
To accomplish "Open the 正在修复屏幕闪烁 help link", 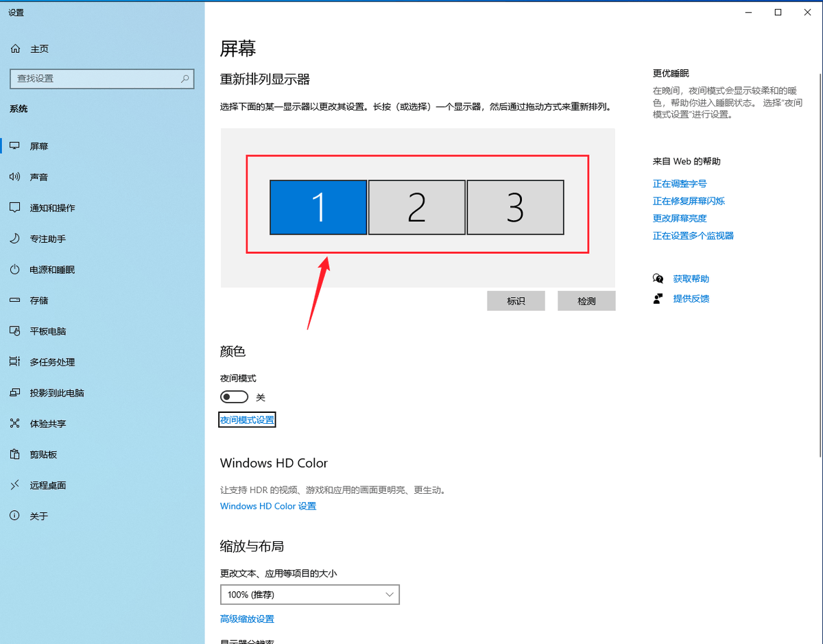I will coord(689,201).
